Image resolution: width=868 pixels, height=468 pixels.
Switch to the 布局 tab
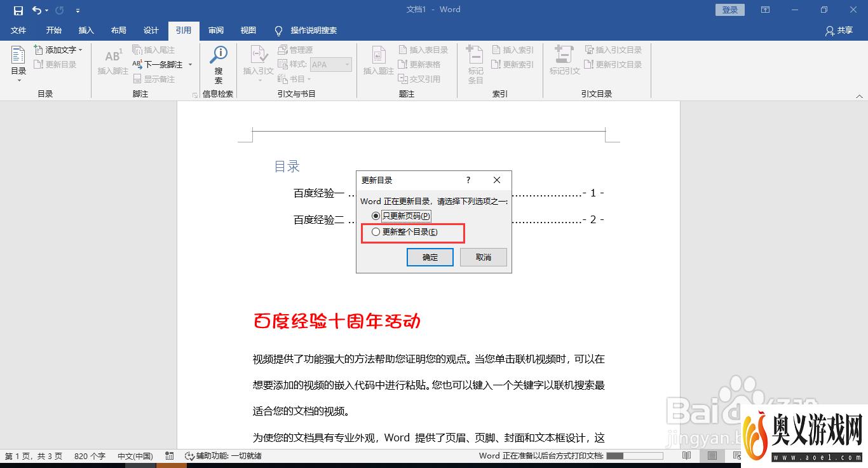[x=118, y=30]
